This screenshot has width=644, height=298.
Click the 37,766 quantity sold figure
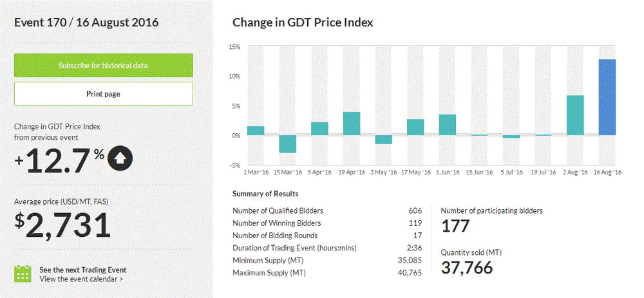point(467,267)
